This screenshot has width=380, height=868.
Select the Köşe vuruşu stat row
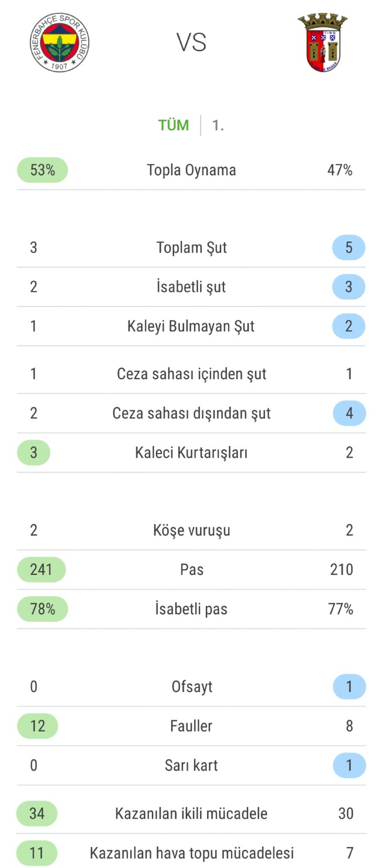click(191, 530)
